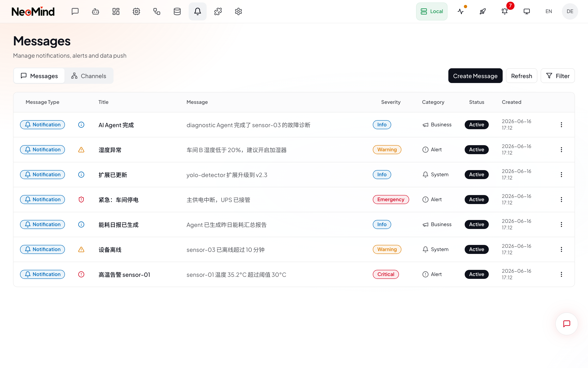Screen dimensions: 588x368
Task: Click Warning badge in 湿度异常 row
Action: point(387,150)
